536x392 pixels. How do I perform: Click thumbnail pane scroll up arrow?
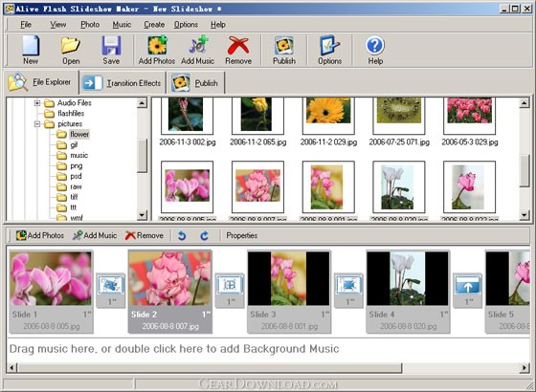pyautogui.click(x=525, y=102)
